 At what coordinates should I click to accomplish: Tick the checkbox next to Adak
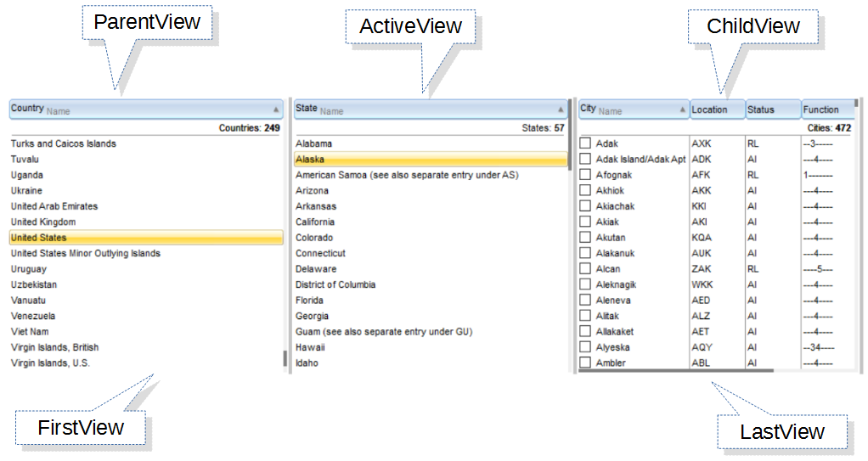585,143
